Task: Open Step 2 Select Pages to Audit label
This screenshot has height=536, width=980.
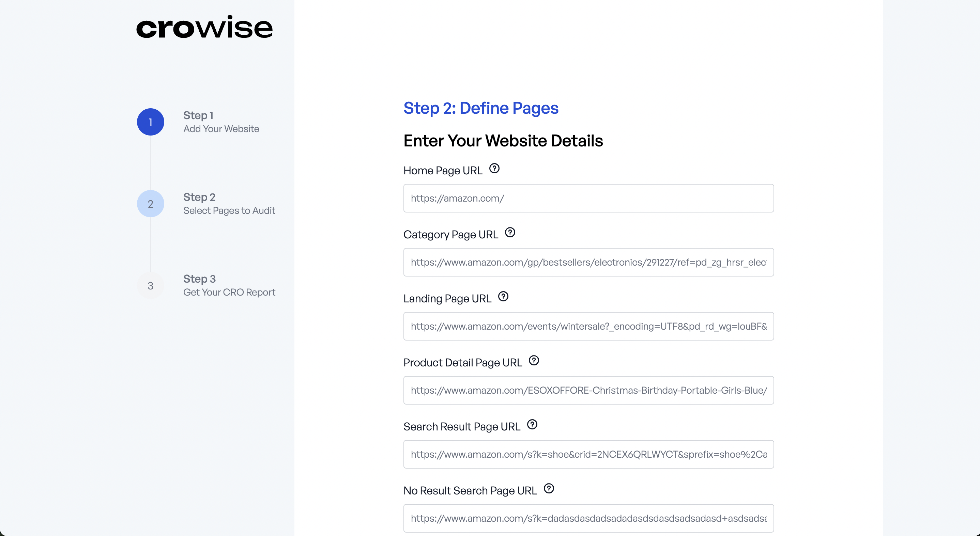Action: pos(229,204)
